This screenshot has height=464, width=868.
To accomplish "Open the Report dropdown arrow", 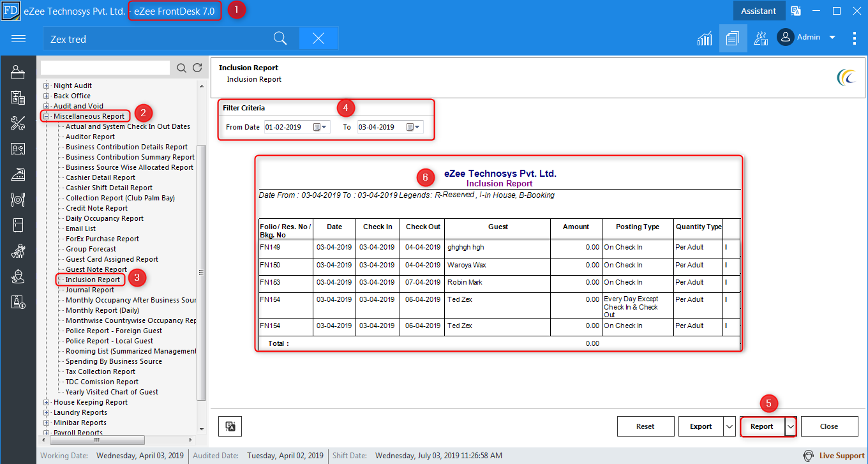I will click(791, 426).
